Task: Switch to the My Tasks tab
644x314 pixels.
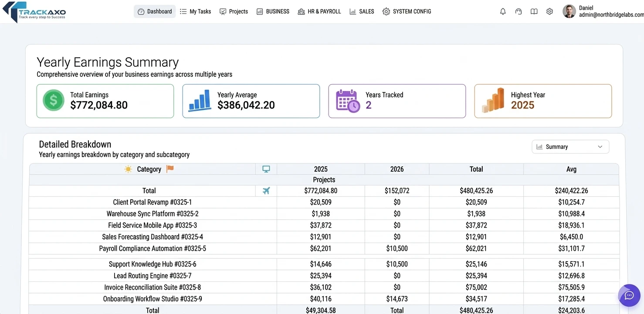Action: pyautogui.click(x=195, y=11)
